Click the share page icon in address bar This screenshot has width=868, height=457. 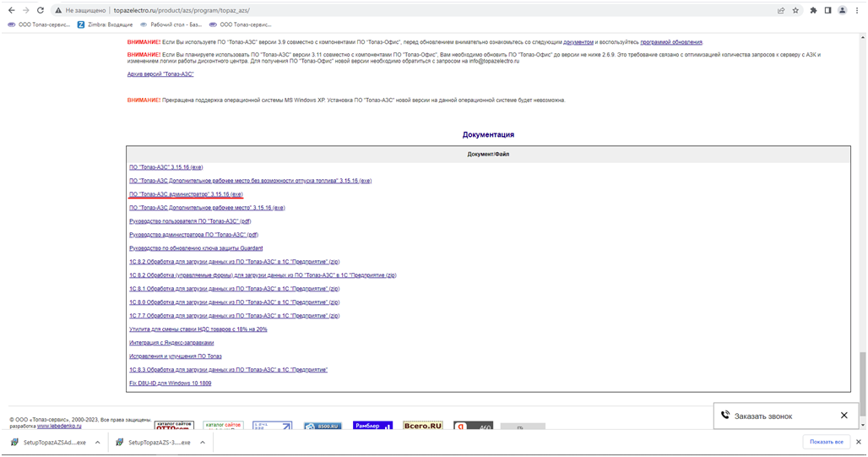tap(780, 10)
